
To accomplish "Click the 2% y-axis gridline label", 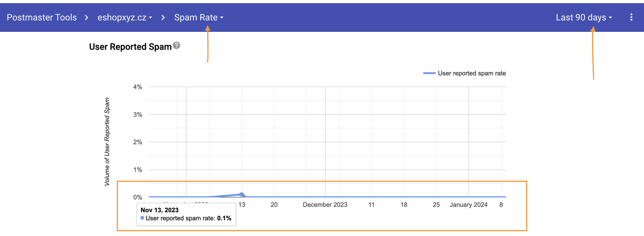I will [x=137, y=142].
